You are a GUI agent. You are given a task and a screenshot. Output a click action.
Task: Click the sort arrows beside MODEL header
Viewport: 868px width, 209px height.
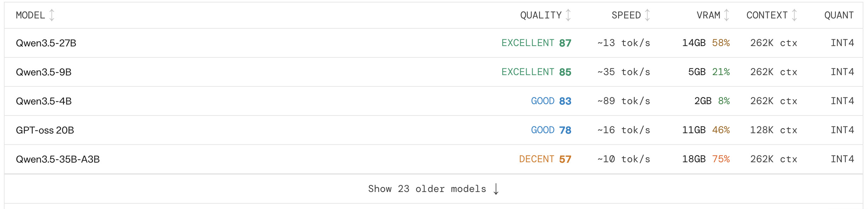[52, 15]
